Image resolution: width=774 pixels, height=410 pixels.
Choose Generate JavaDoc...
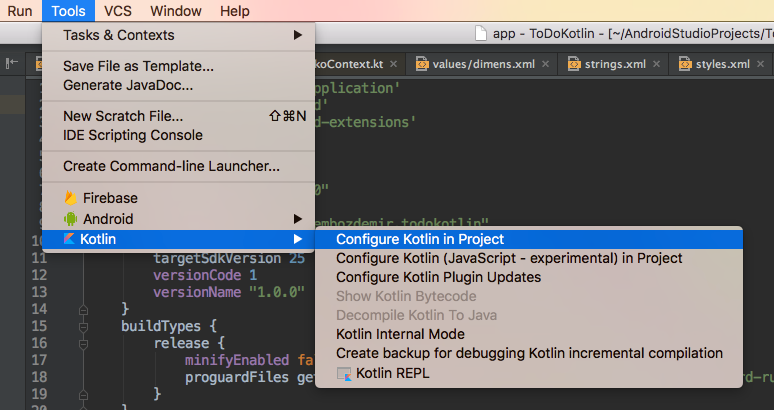point(179,85)
